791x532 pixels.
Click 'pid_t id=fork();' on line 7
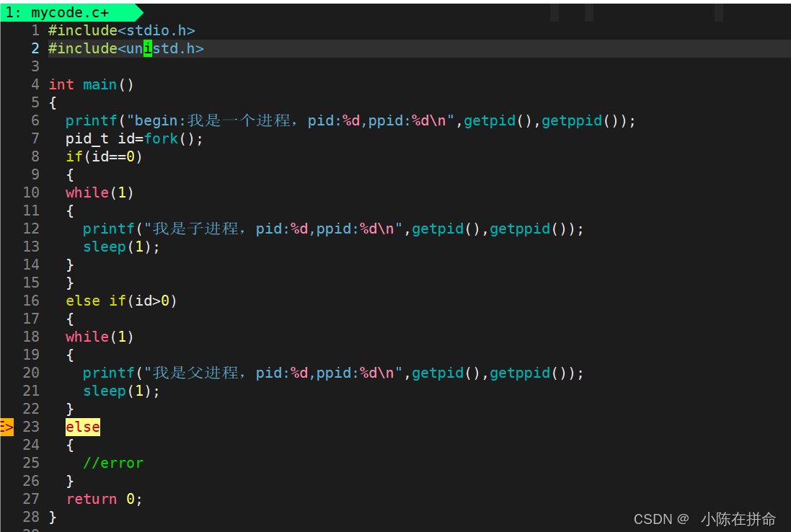134,138
